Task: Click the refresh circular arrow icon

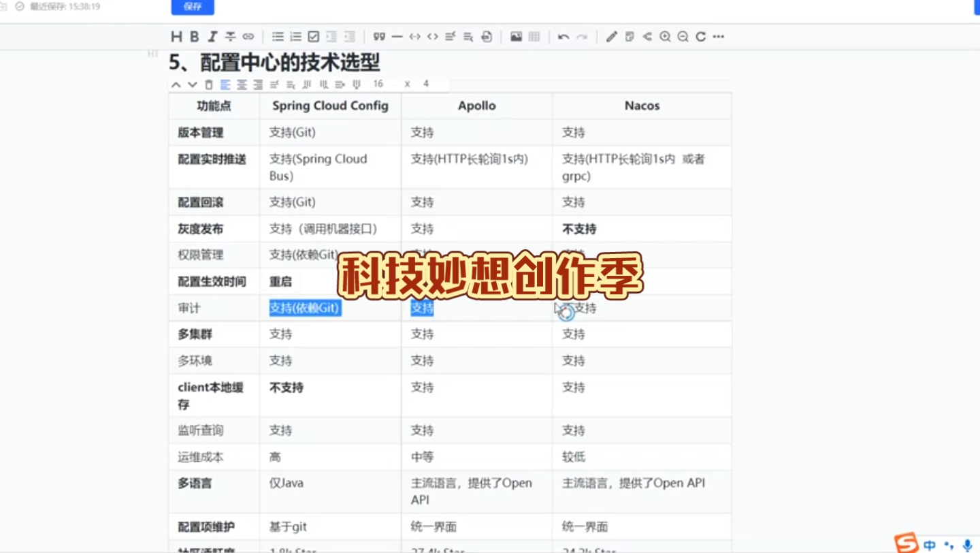Action: point(701,37)
